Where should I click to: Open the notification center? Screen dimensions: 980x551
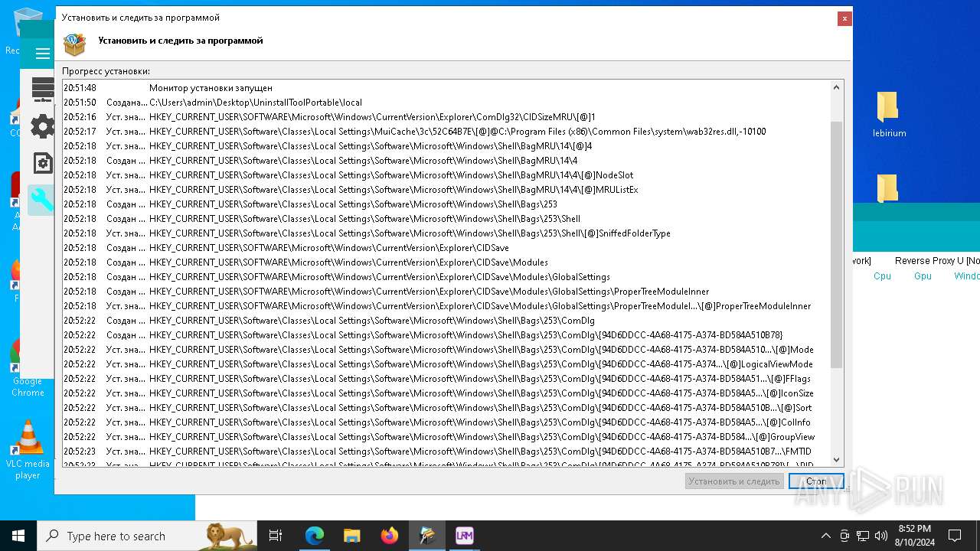coord(955,536)
